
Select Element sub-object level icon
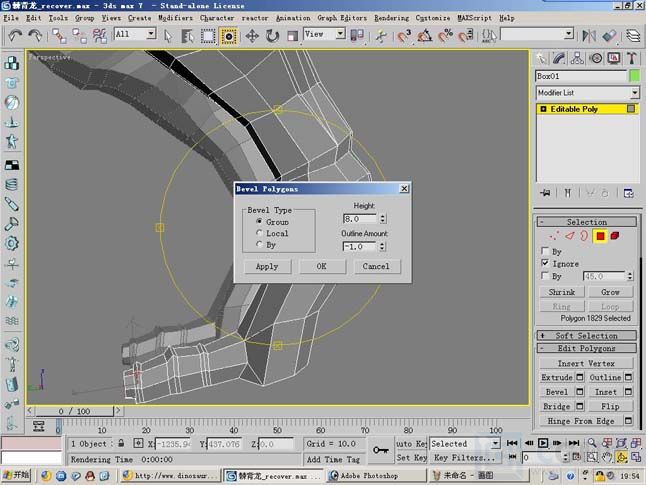tap(615, 236)
